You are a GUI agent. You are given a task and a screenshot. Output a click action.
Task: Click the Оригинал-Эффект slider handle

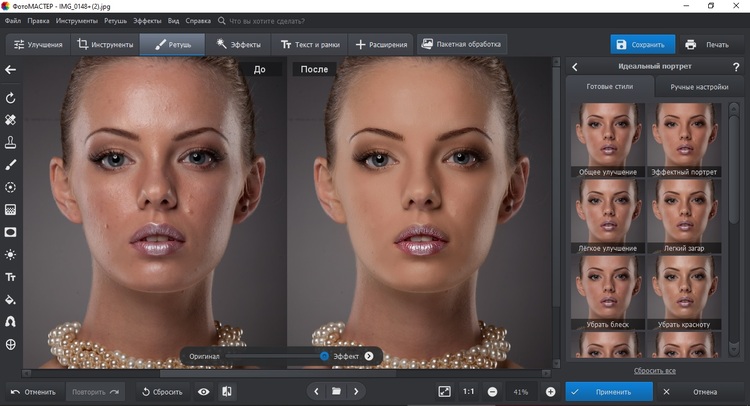pos(324,355)
